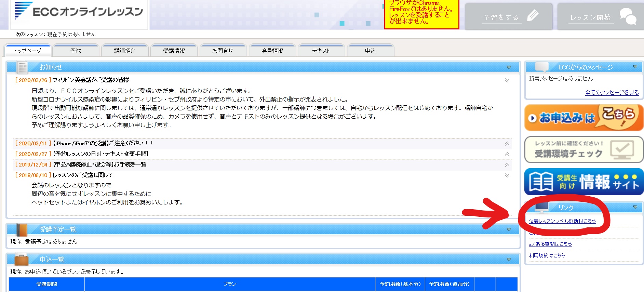The image size is (644, 292).
Task: Collapse the 受講予定一覧 panel arrow
Action: [x=509, y=229]
